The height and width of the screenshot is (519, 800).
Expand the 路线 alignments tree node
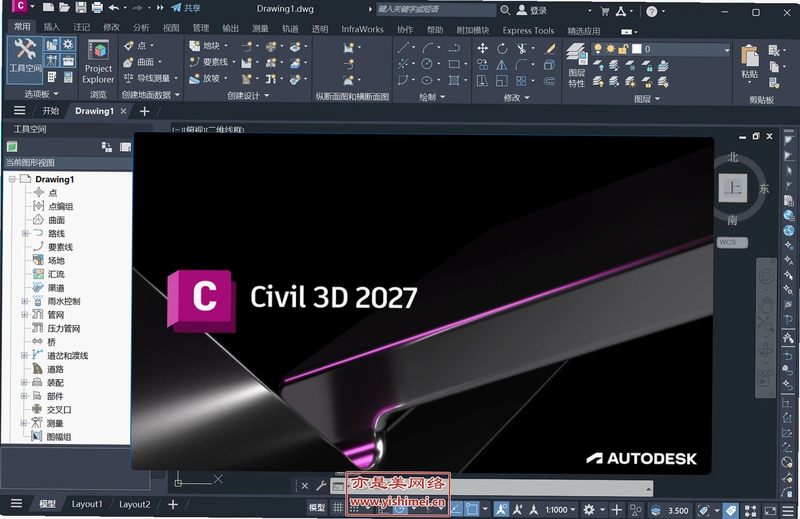[x=24, y=233]
